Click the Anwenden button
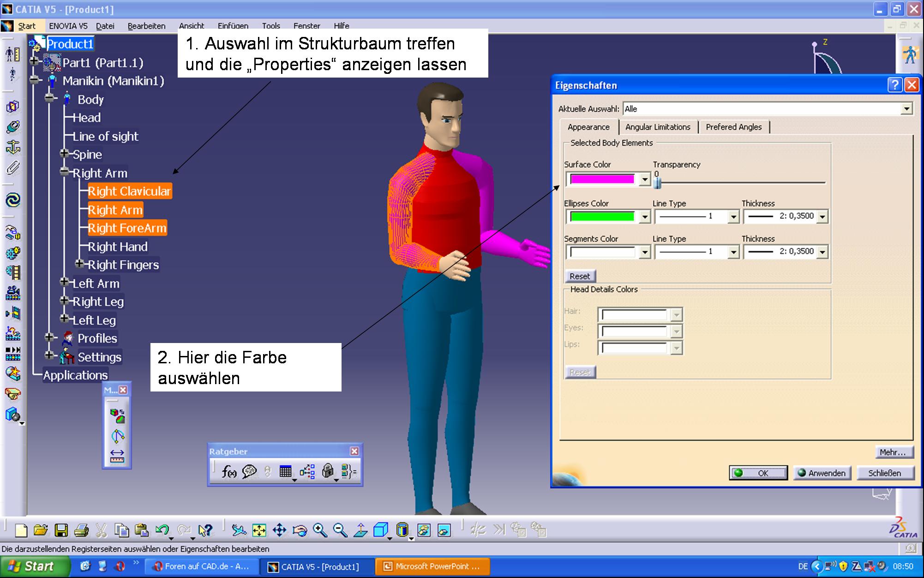This screenshot has width=924, height=578. pyautogui.click(x=822, y=473)
